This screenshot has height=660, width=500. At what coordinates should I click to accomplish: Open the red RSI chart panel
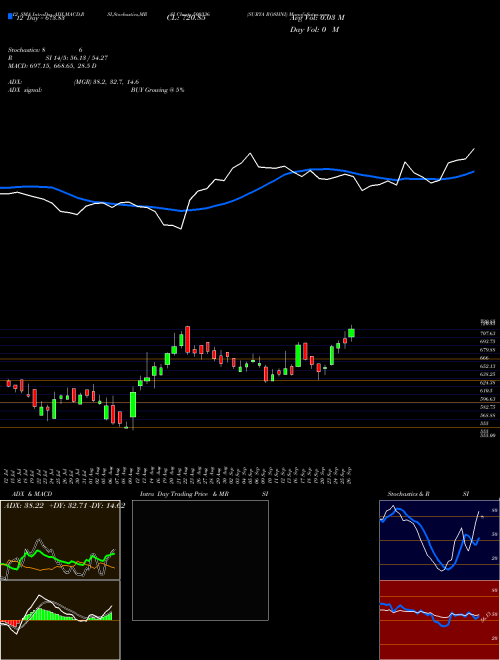[439, 620]
